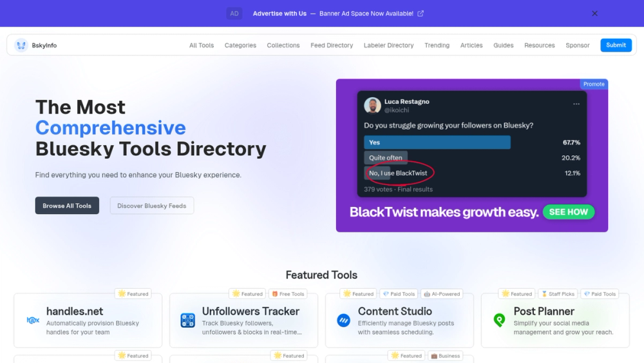Click the Browse All Tools button
The height and width of the screenshot is (363, 644).
(67, 206)
